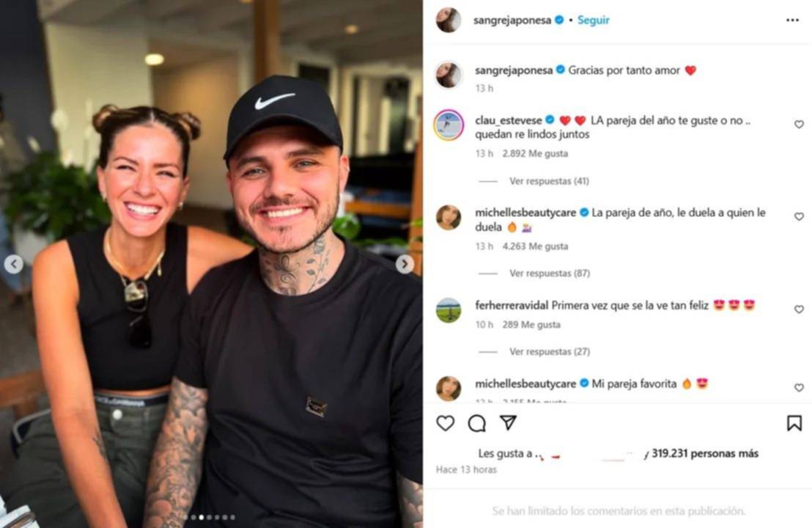812x528 pixels.
Task: Like the clau_estevese comment
Action: click(x=799, y=125)
